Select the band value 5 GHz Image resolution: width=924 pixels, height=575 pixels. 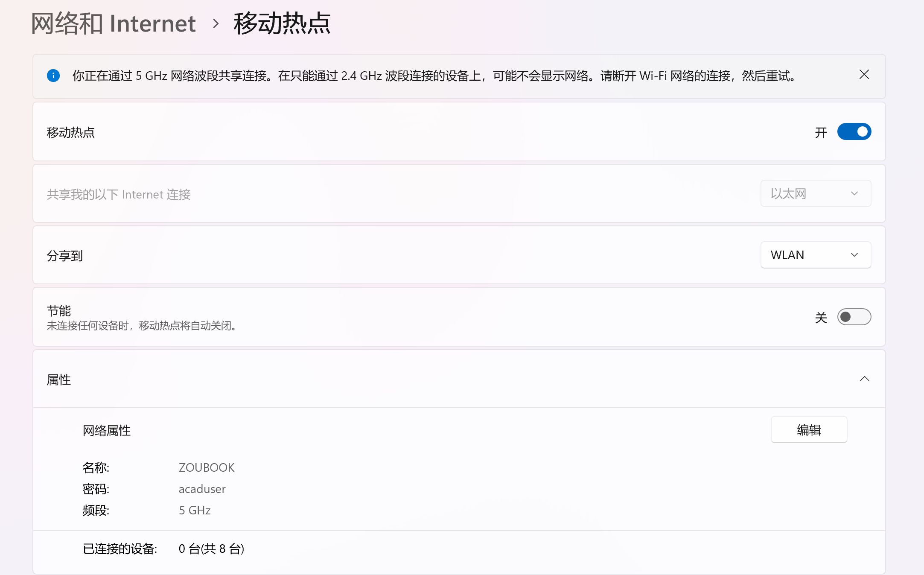[x=195, y=511]
